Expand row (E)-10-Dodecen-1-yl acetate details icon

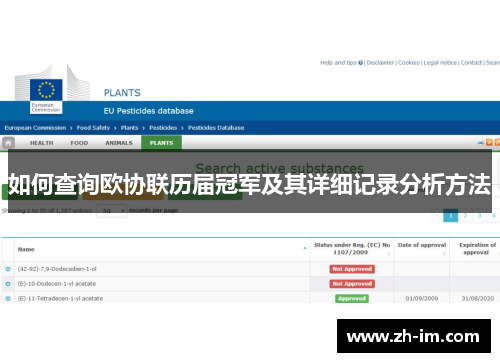[8, 284]
